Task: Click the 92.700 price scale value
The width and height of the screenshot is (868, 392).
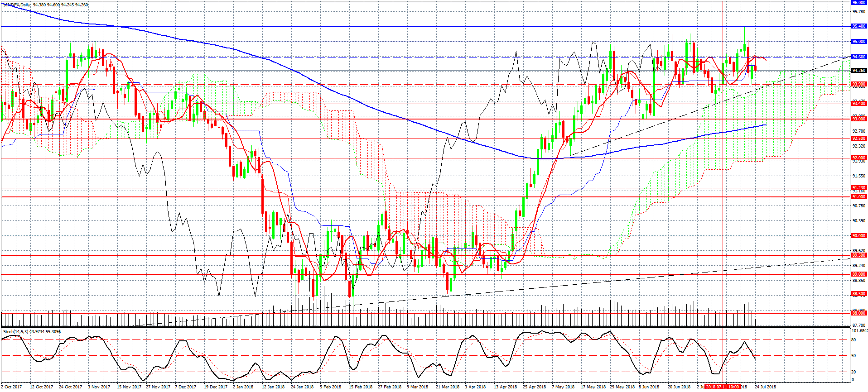Action: [x=859, y=131]
